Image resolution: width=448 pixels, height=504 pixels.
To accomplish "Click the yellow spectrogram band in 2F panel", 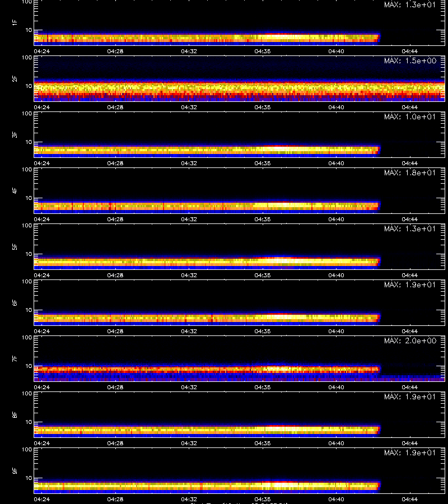I will [240, 87].
